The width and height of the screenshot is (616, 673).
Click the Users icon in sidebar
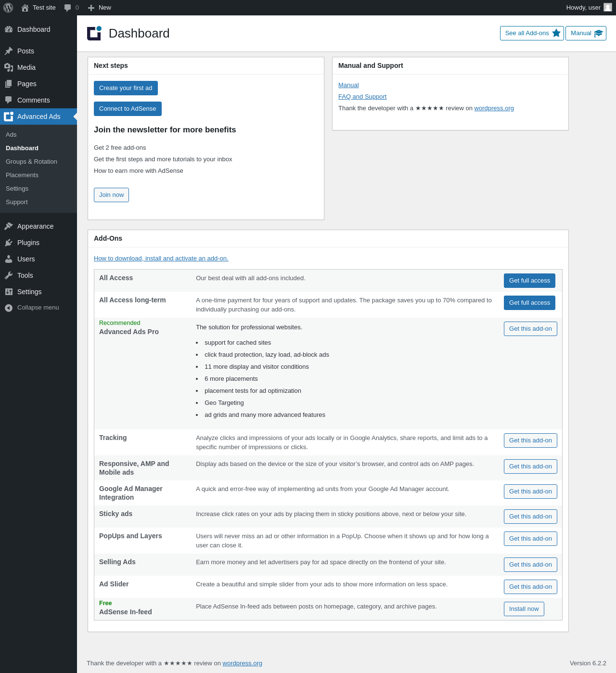coord(9,259)
